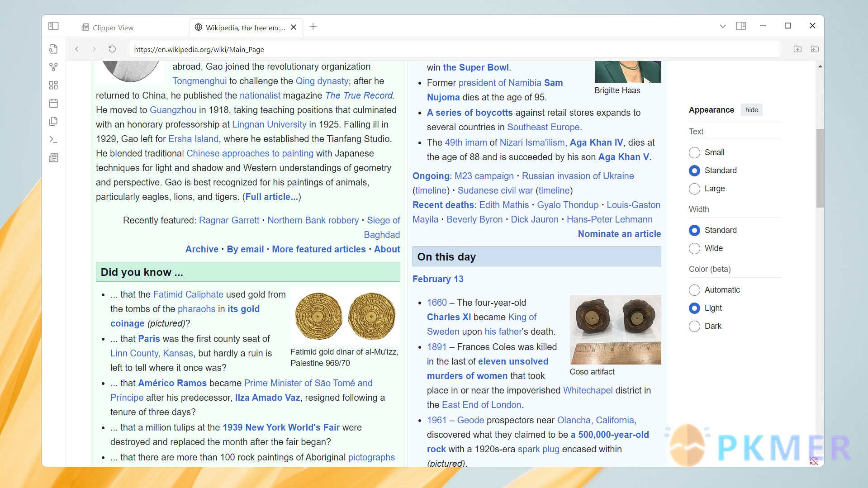Click the folder arrow-right icon beside URL bar
The image size is (868, 488).
click(815, 49)
